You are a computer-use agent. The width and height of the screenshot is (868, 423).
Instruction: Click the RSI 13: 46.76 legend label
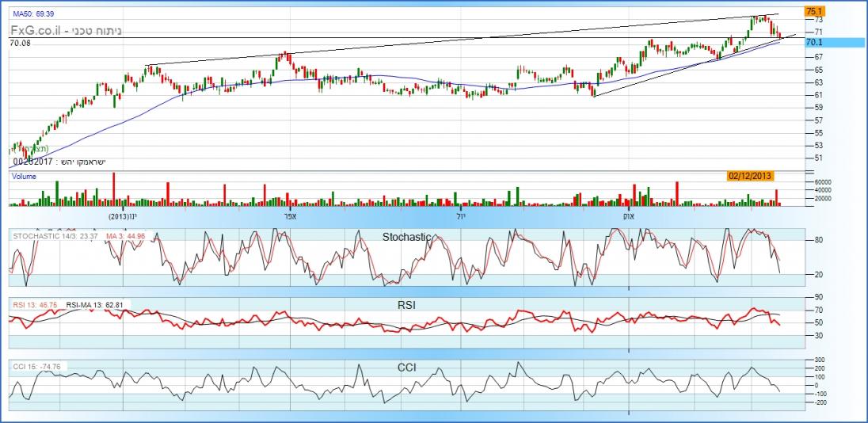[x=34, y=304]
